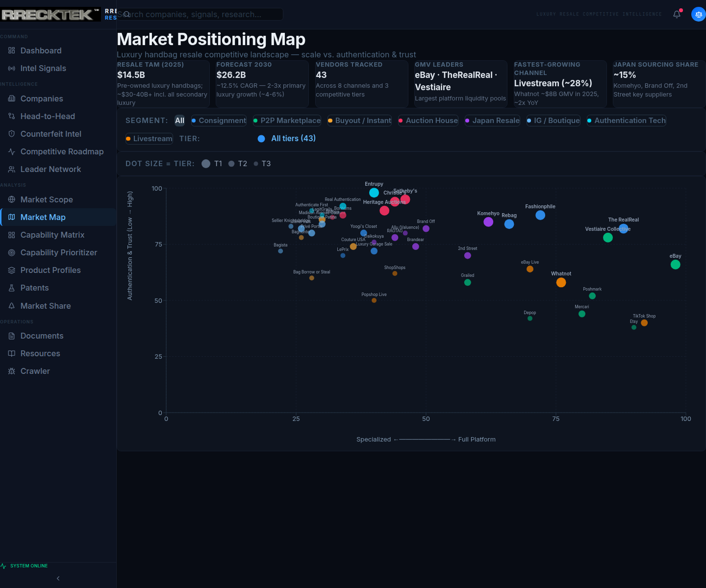Toggle the Livestream segment filter
This screenshot has height=588, width=706.
coord(149,139)
